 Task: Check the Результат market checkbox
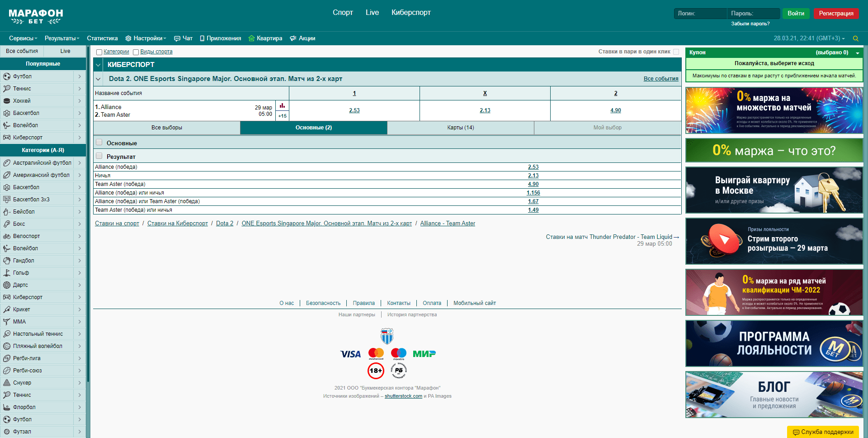pyautogui.click(x=99, y=156)
